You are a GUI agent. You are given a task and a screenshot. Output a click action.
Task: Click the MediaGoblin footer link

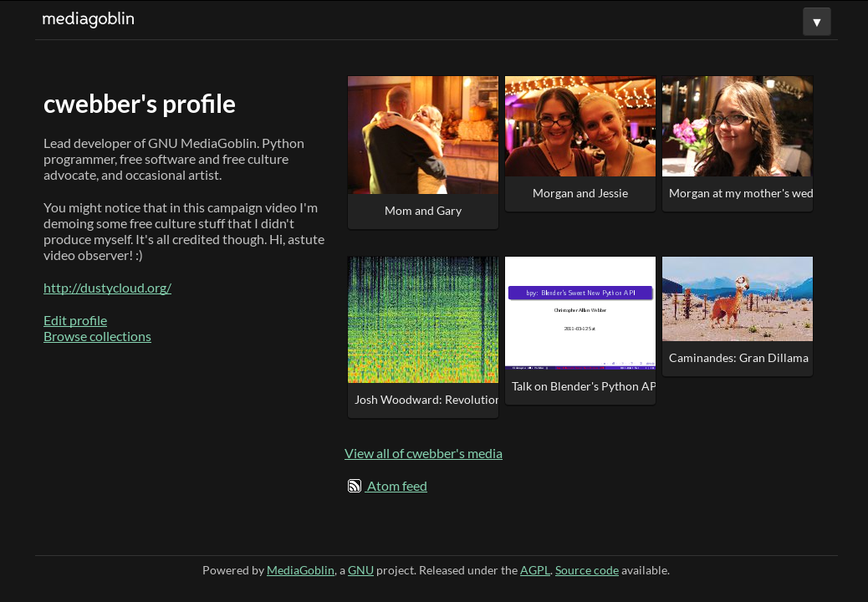click(300, 570)
